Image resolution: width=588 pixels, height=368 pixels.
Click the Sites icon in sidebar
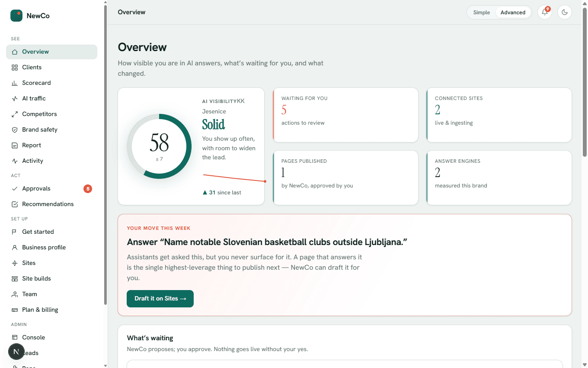coord(15,263)
